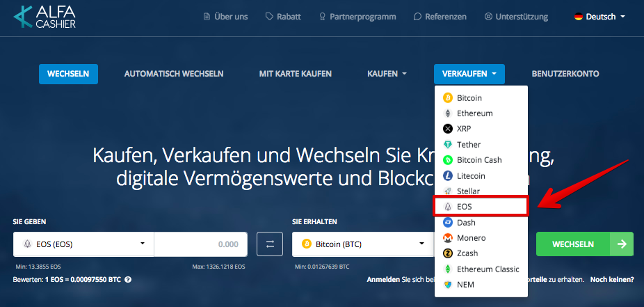Image resolution: width=644 pixels, height=307 pixels.
Task: Expand the Kaufen dropdown menu
Action: tap(387, 74)
